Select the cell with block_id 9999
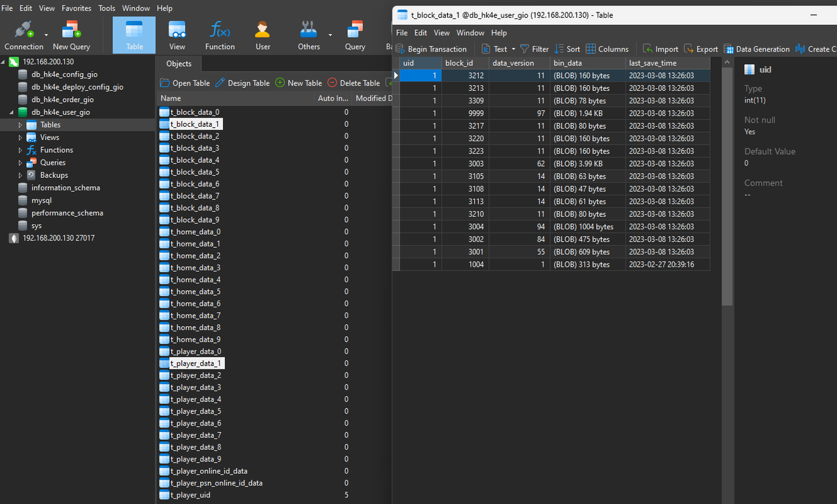Image resolution: width=837 pixels, height=504 pixels. [465, 113]
